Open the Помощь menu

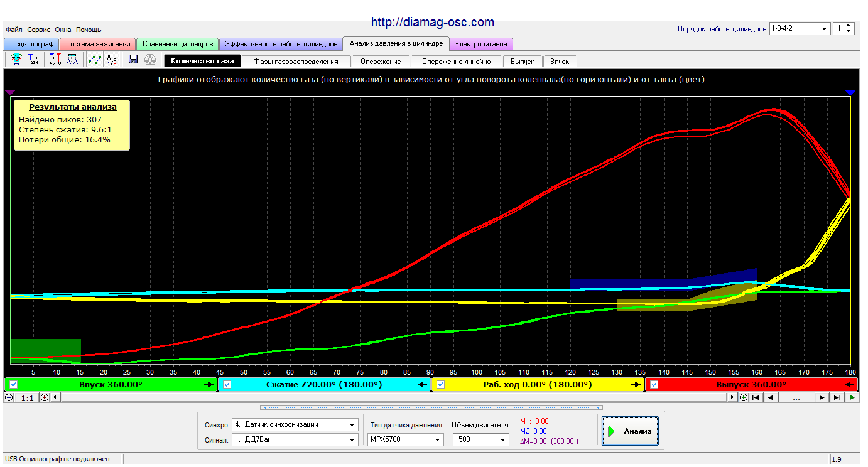89,30
